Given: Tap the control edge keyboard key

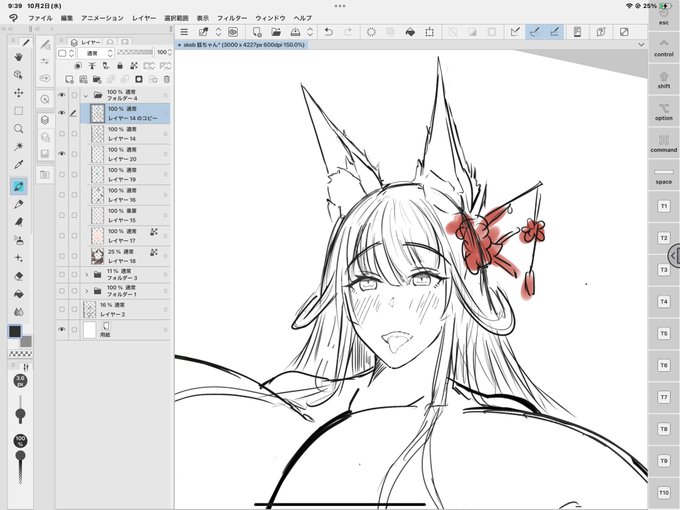Looking at the screenshot, I should pyautogui.click(x=664, y=48).
